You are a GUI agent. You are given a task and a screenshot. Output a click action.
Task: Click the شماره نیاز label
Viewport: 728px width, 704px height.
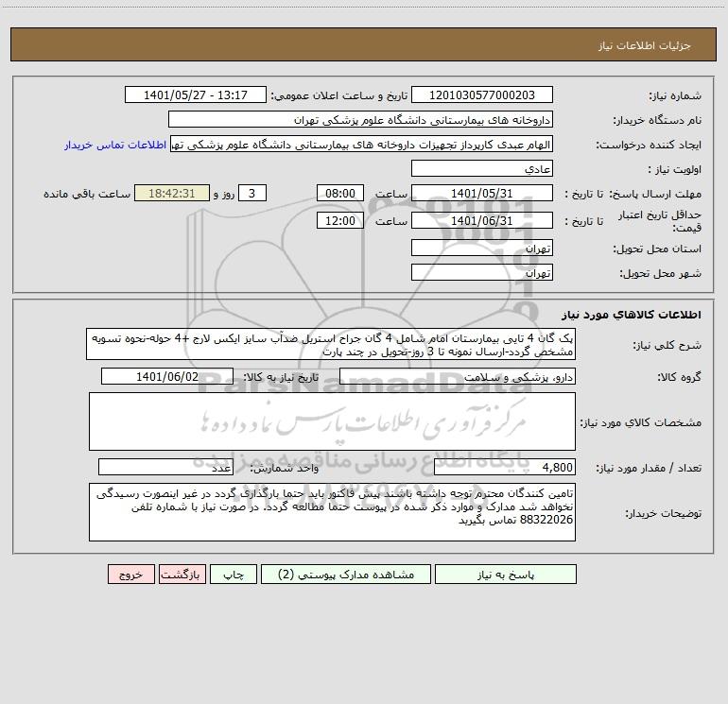point(675,95)
